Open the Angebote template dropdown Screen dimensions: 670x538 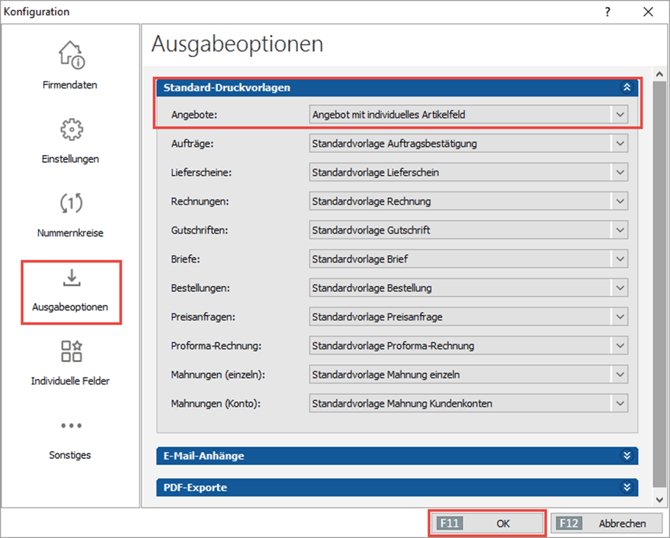tap(619, 115)
